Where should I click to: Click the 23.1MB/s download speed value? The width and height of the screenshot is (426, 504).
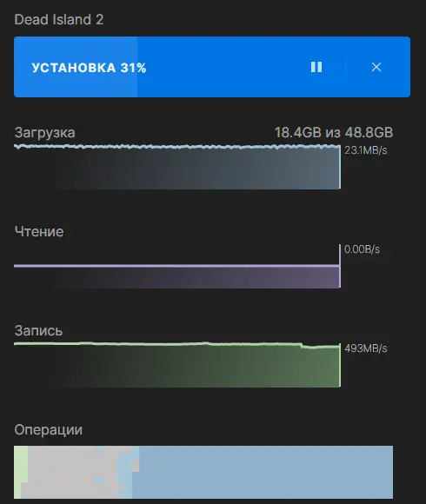click(366, 150)
